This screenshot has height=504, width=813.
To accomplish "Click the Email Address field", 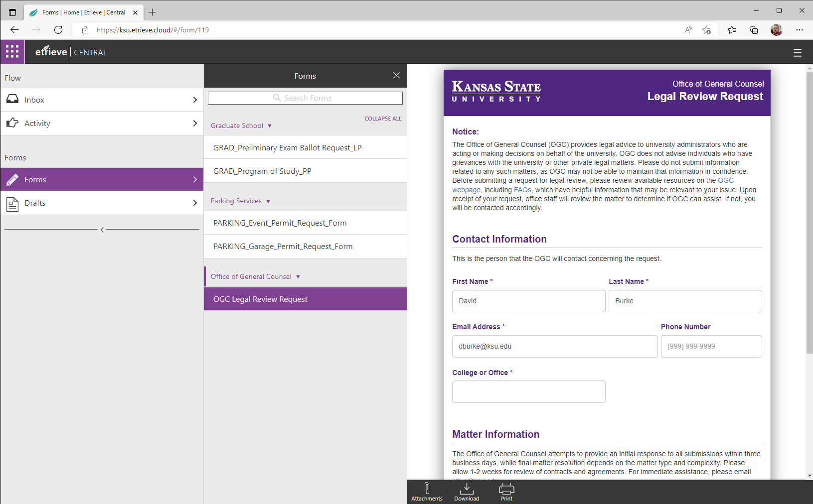I will pos(555,346).
